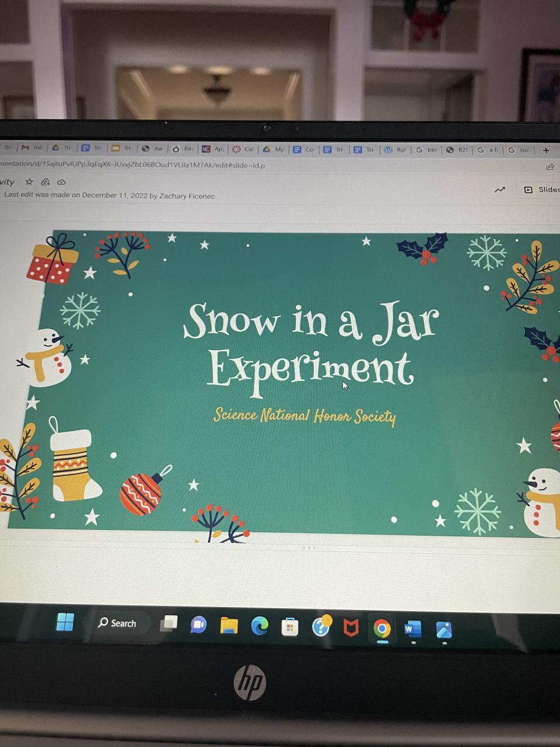Viewport: 560px width, 747px height.
Task: Open the NC 'Ap' browser tab
Action: click(213, 149)
